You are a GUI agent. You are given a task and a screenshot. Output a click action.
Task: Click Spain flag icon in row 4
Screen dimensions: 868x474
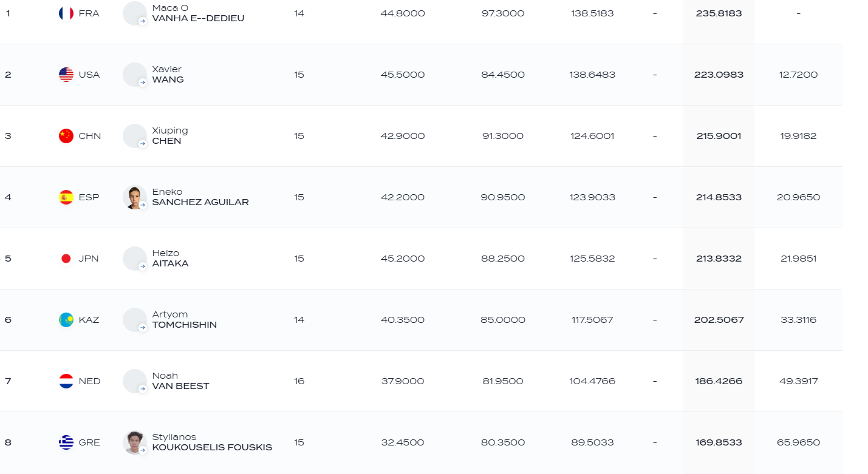[x=66, y=197]
